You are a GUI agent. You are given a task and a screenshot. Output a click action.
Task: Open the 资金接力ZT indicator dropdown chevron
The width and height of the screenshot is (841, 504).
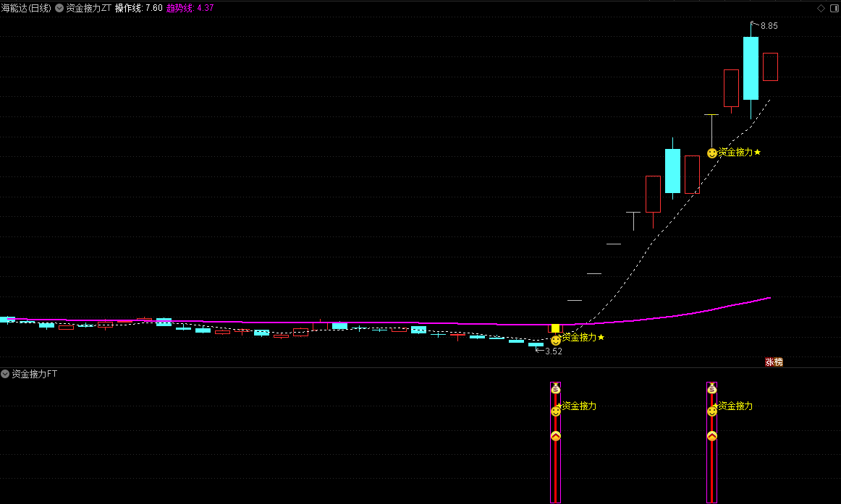point(59,8)
